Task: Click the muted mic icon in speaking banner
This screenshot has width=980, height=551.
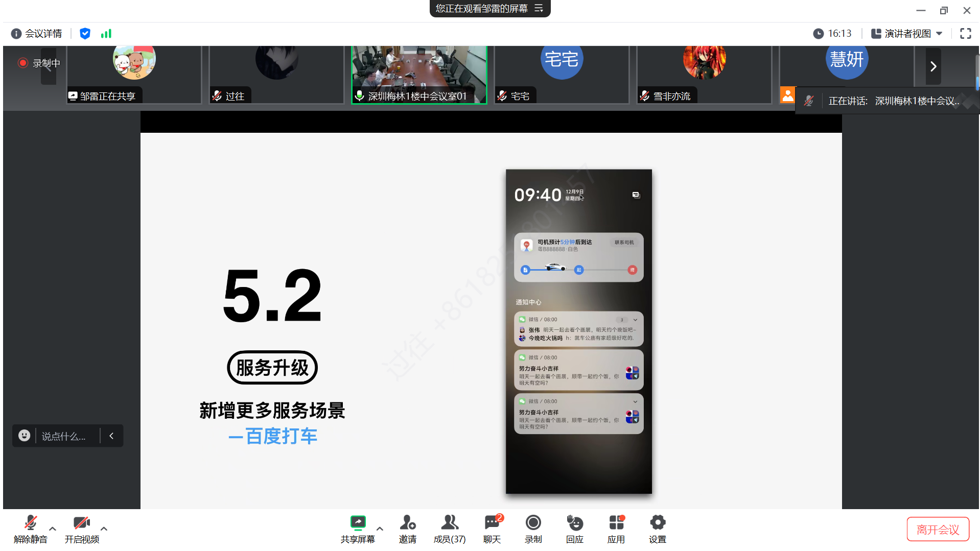Action: tap(808, 101)
